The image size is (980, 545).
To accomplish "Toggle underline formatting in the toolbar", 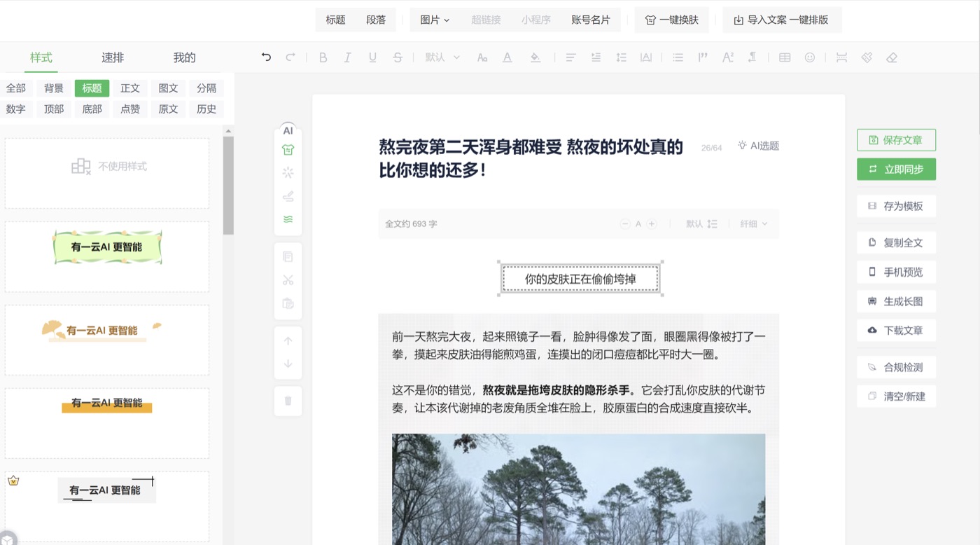I will point(372,57).
